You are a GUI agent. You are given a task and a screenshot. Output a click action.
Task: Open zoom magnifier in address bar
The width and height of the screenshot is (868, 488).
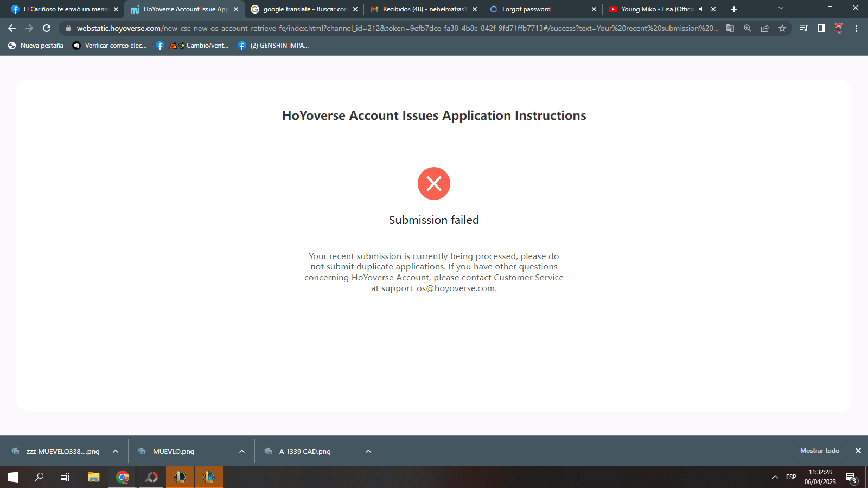click(748, 28)
